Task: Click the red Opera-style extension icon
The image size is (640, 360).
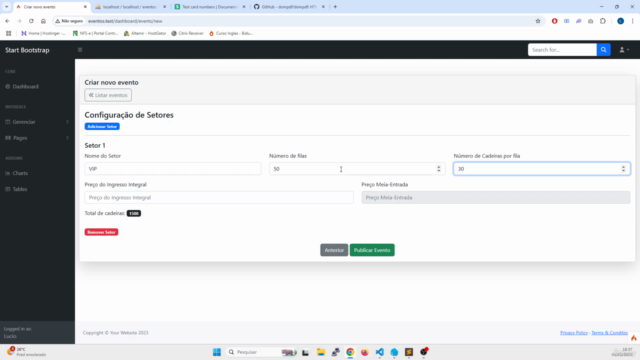Action: [x=554, y=21]
